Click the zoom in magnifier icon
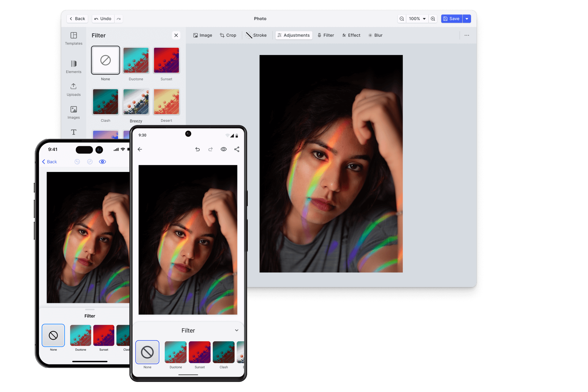The height and width of the screenshot is (392, 588). [433, 19]
